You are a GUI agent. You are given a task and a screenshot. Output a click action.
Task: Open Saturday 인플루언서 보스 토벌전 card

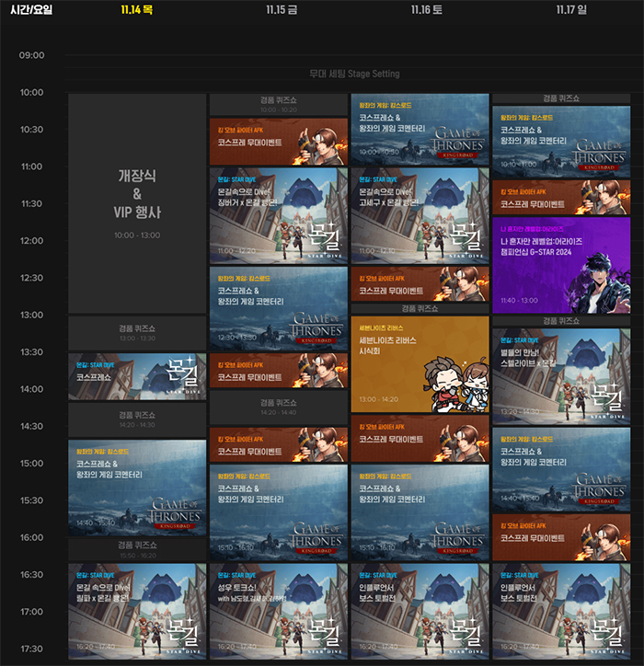[x=420, y=611]
